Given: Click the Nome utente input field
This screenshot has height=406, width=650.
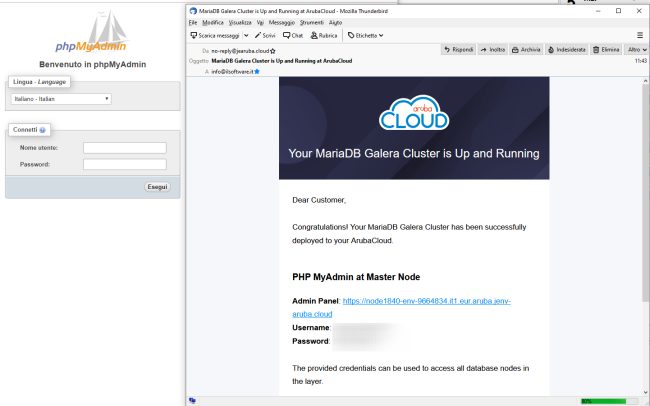Looking at the screenshot, I should (x=125, y=148).
